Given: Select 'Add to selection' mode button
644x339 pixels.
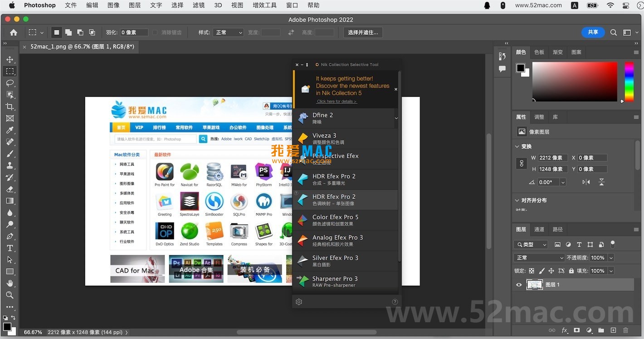Looking at the screenshot, I should click(68, 32).
